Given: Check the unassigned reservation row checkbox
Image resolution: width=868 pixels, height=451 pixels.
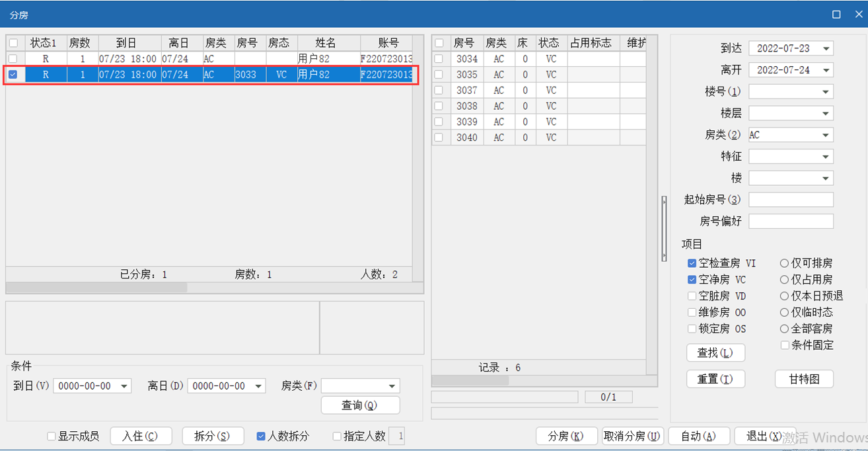Looking at the screenshot, I should click(13, 59).
